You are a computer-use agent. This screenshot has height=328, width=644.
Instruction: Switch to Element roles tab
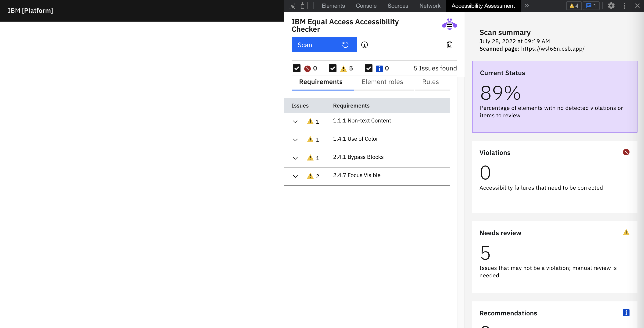382,82
